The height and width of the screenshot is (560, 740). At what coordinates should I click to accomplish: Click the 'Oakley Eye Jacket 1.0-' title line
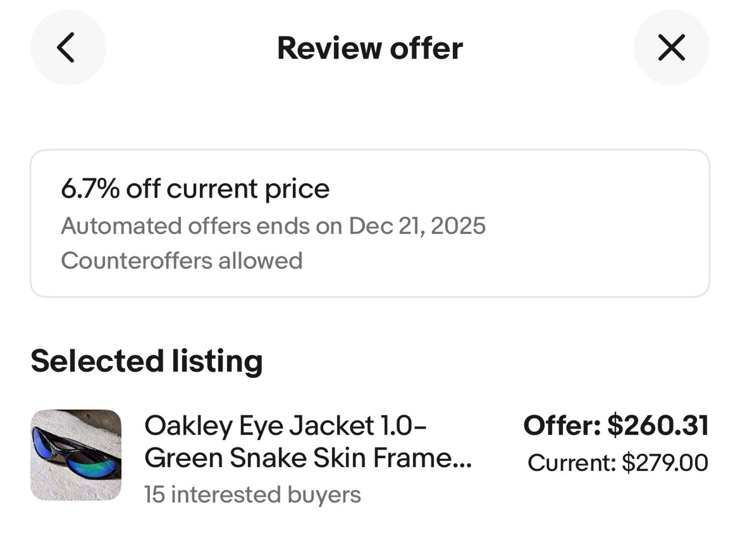tap(285, 425)
